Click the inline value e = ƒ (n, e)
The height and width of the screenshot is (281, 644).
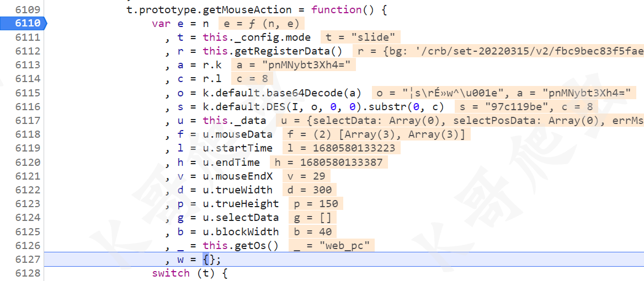click(x=262, y=23)
